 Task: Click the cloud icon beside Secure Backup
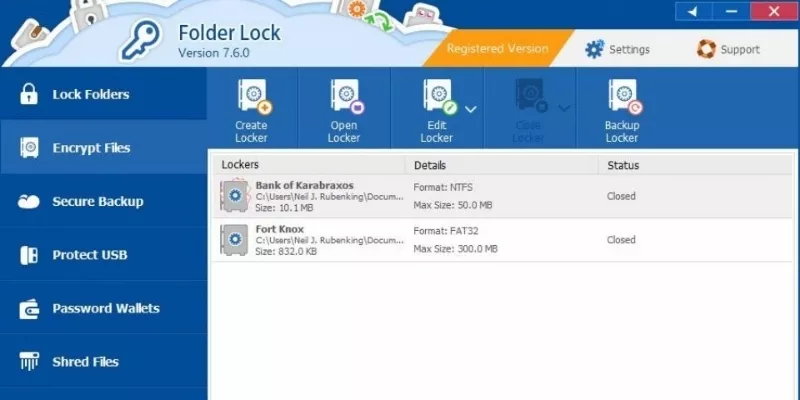(29, 202)
